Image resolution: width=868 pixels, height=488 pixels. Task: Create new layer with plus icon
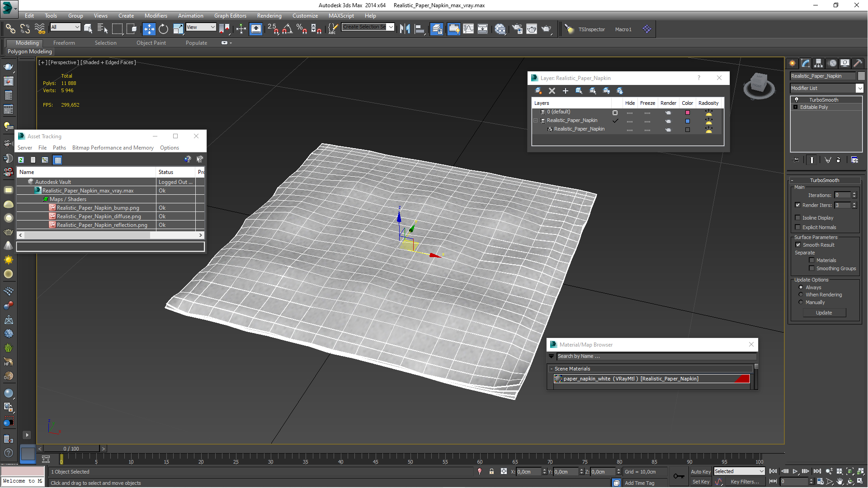565,91
